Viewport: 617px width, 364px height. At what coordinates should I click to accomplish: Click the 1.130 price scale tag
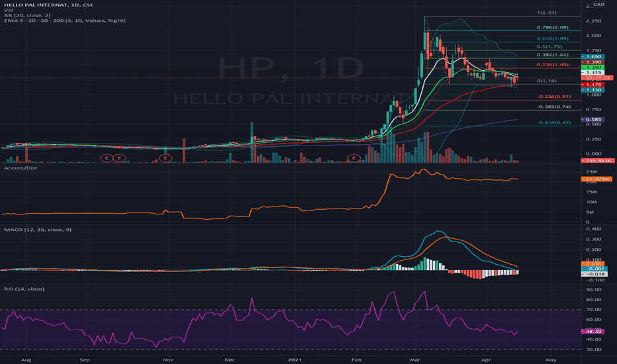point(593,90)
